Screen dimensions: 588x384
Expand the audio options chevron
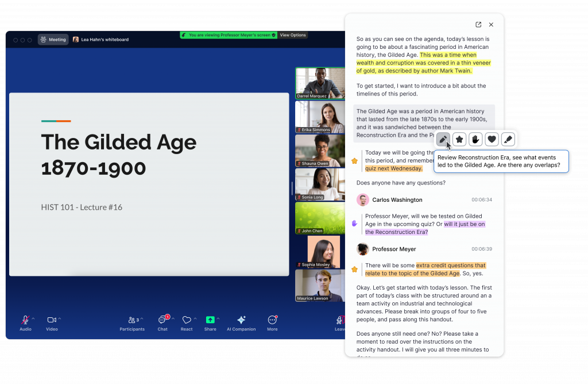33,318
